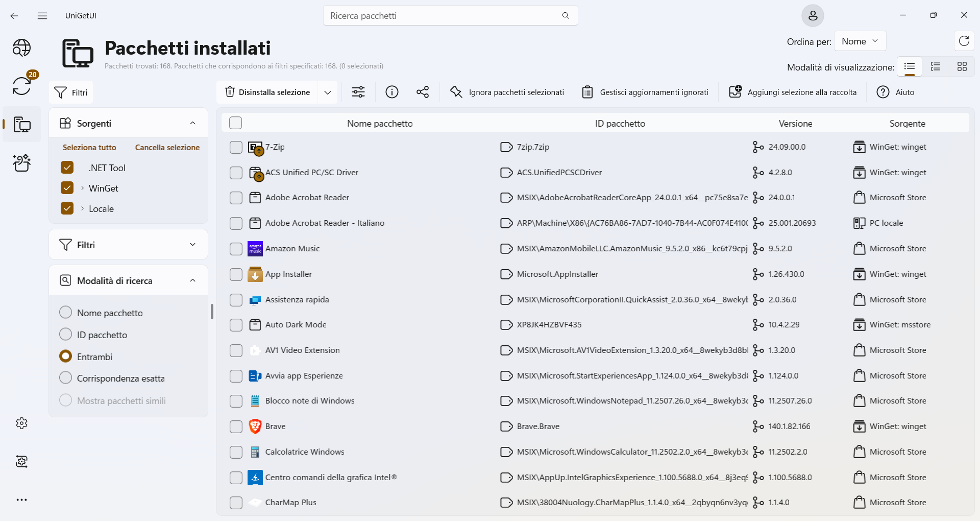Switch to detailed list view mode

(936, 66)
